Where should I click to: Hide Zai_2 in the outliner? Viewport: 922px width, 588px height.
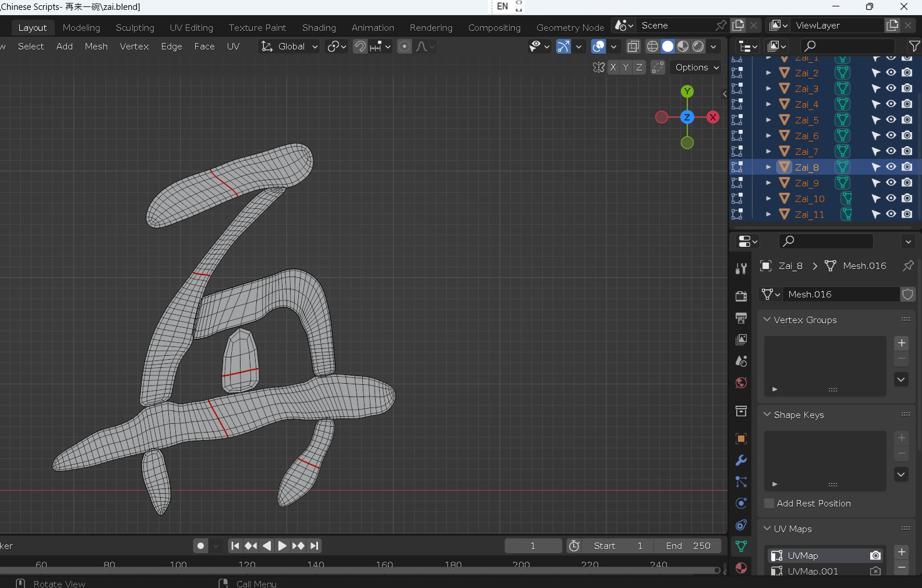[x=891, y=73]
